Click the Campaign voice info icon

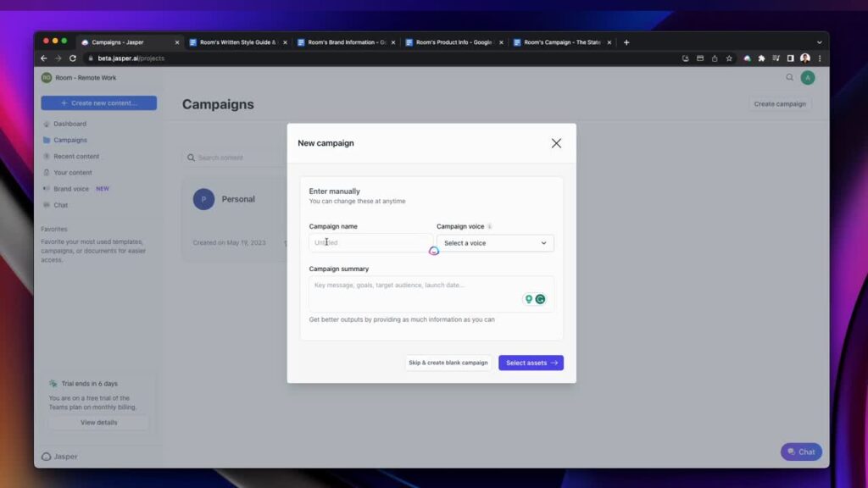(489, 226)
